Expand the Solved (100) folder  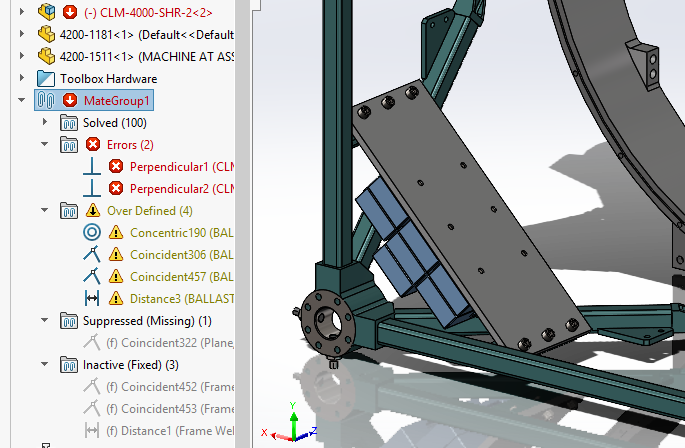click(x=44, y=122)
